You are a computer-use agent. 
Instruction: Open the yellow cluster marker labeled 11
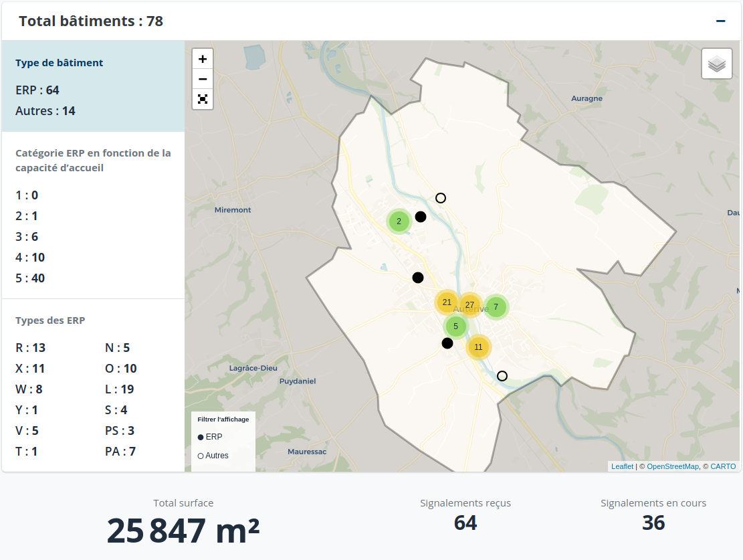(478, 347)
